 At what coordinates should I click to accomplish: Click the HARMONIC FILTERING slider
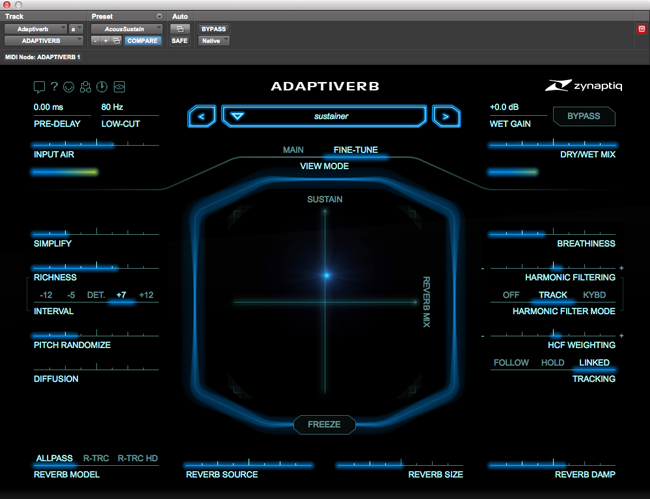tap(553, 267)
